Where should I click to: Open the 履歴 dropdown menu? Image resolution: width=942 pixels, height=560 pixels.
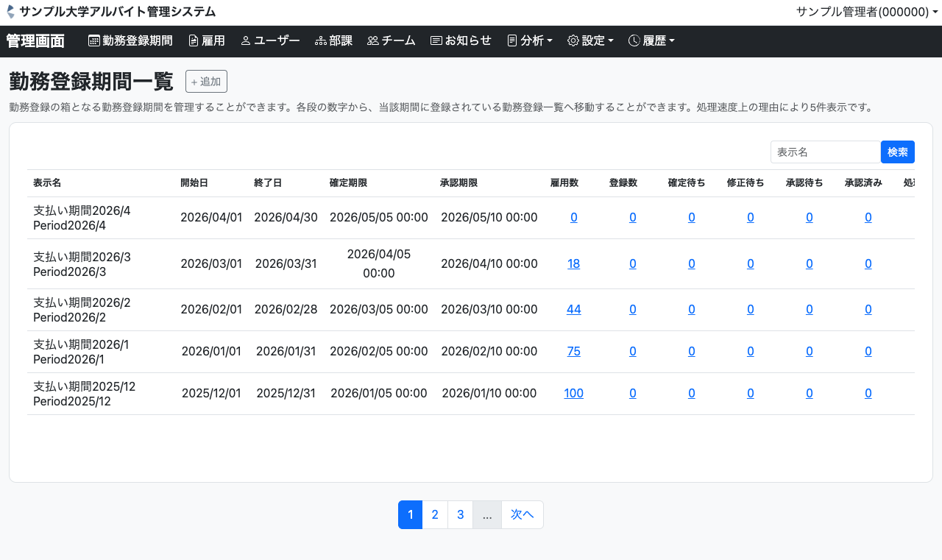click(x=651, y=41)
